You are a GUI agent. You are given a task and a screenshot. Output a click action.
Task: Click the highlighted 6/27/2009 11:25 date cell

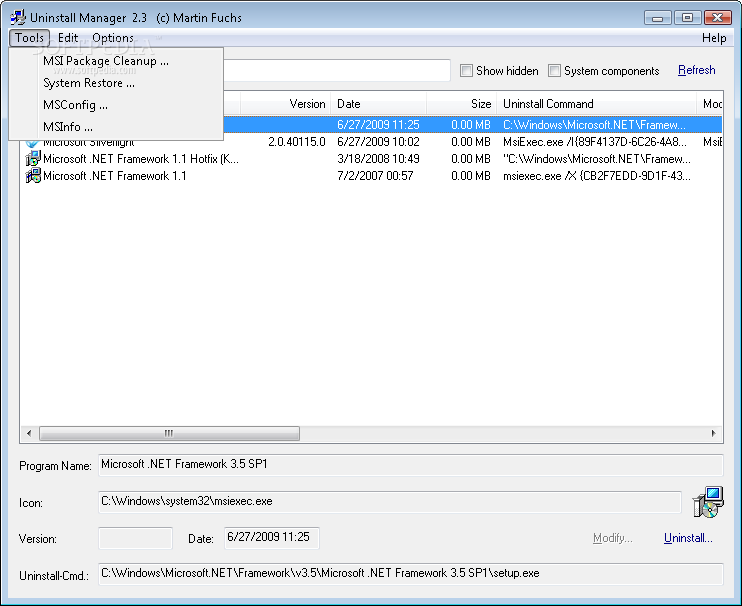tap(378, 125)
